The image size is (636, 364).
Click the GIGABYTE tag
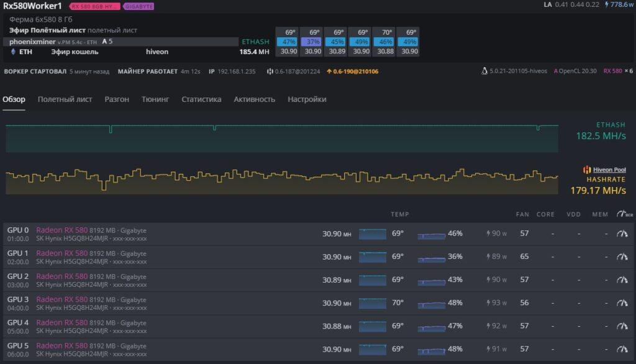click(x=139, y=6)
